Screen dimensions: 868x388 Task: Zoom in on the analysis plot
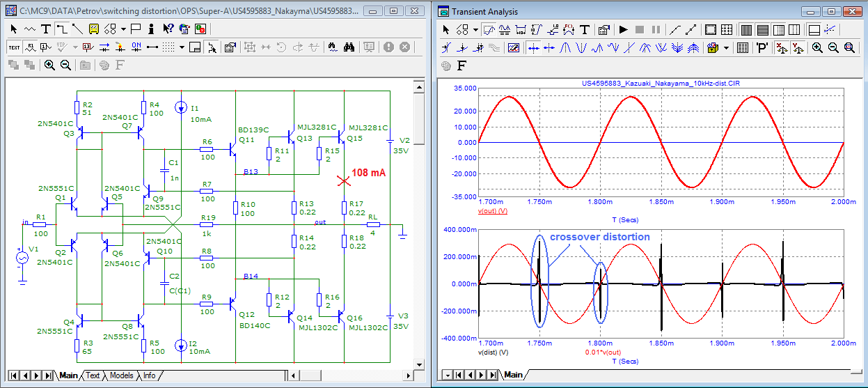point(817,47)
